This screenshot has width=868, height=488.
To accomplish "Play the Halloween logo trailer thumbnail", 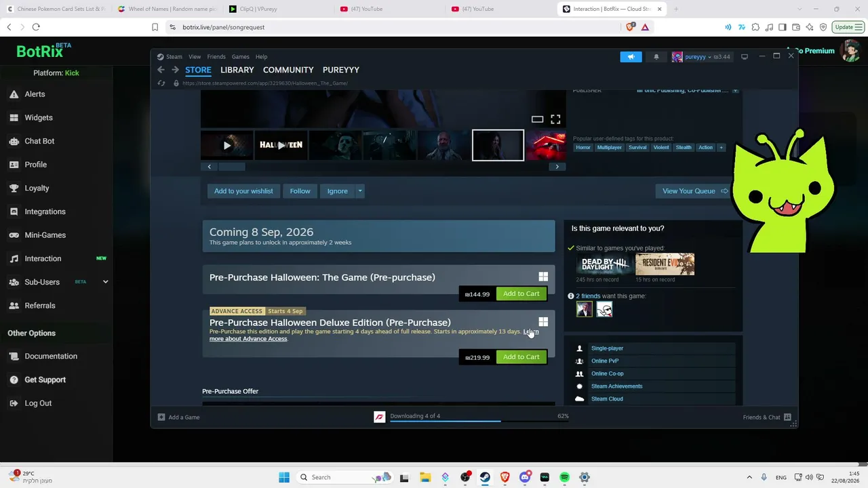I will [281, 145].
